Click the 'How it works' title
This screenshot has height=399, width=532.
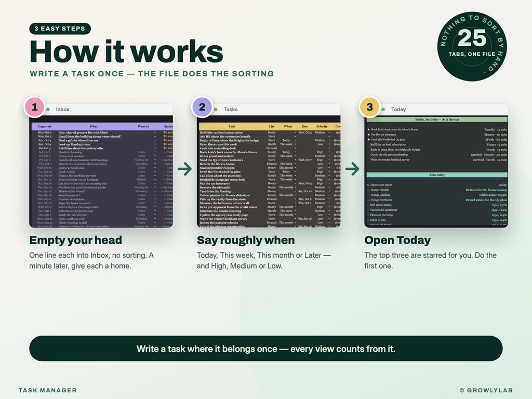tap(126, 51)
